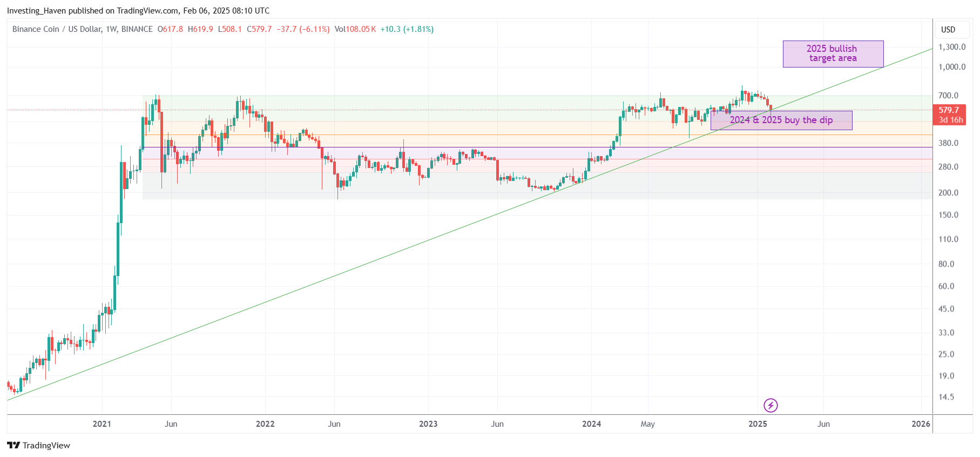Click the high value H619.9

[200, 29]
